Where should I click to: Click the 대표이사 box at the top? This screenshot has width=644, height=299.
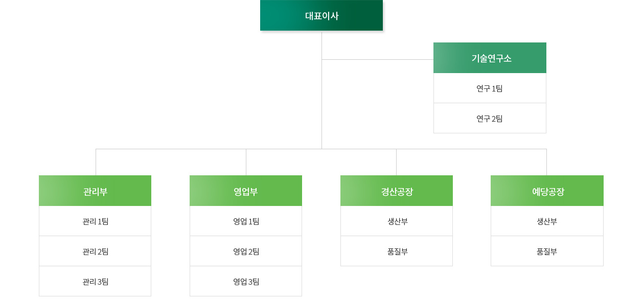point(321,15)
